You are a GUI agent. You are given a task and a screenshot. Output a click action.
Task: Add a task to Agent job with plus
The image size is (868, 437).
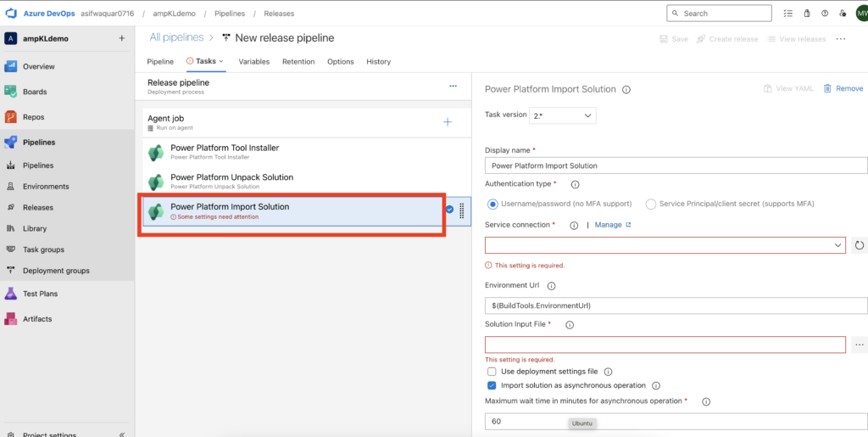point(448,122)
